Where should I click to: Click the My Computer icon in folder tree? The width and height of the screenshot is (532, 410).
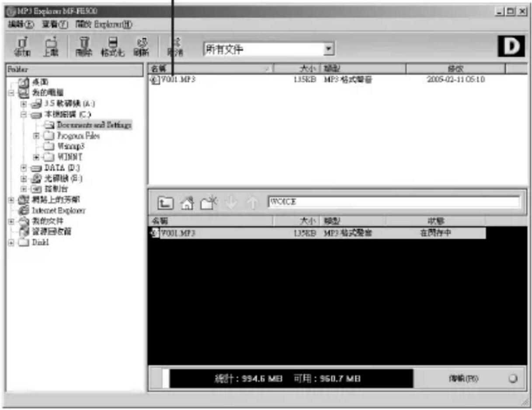[23, 93]
